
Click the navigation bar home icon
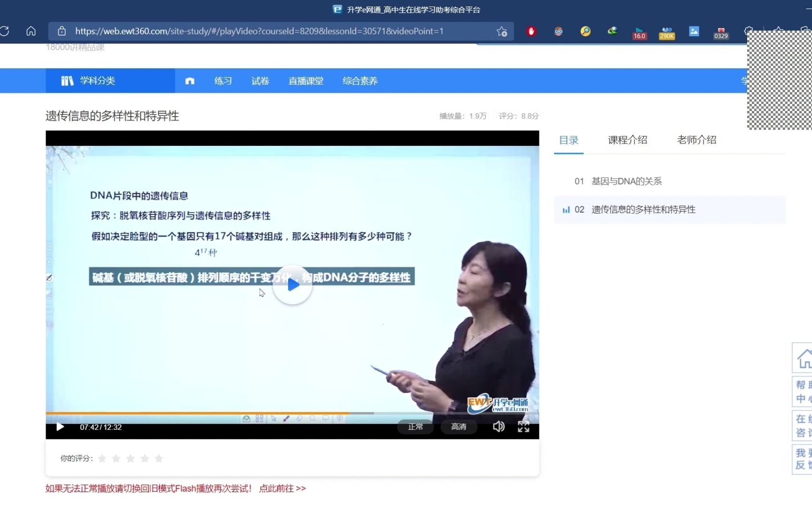coord(190,81)
